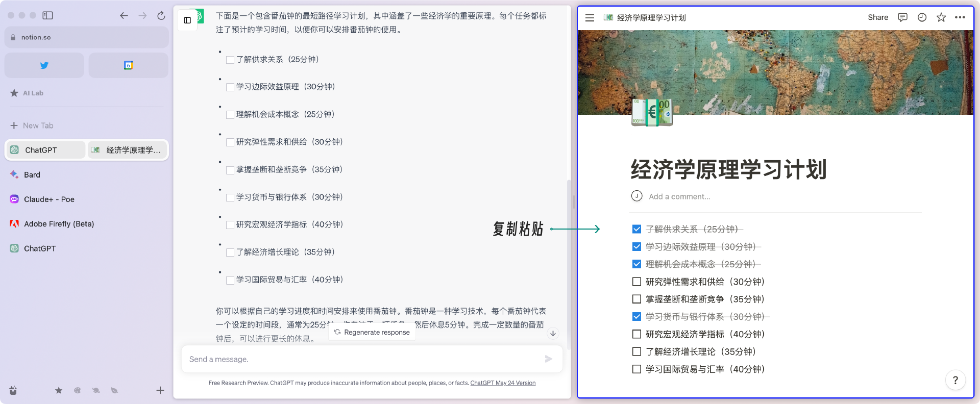
Task: Click Share in Notion top bar
Action: coord(878,17)
